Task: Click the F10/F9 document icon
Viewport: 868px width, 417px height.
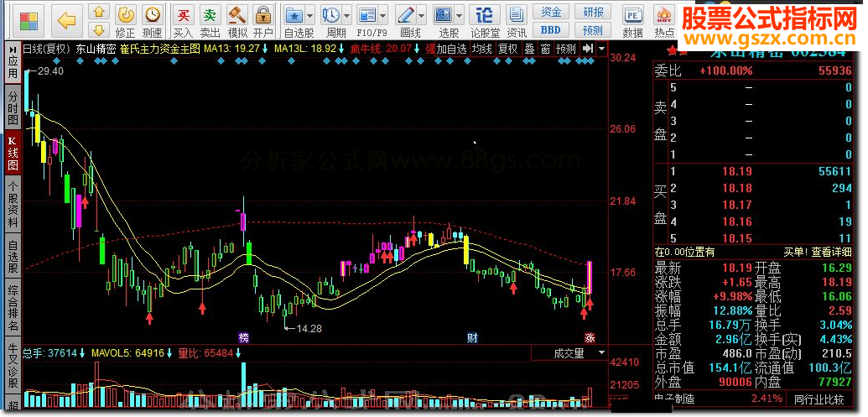Action: click(367, 15)
